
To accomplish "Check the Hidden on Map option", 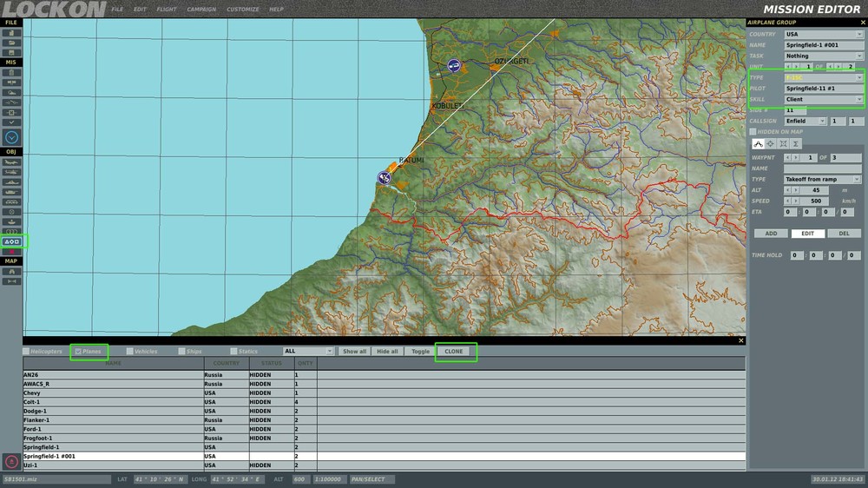I will click(x=753, y=132).
